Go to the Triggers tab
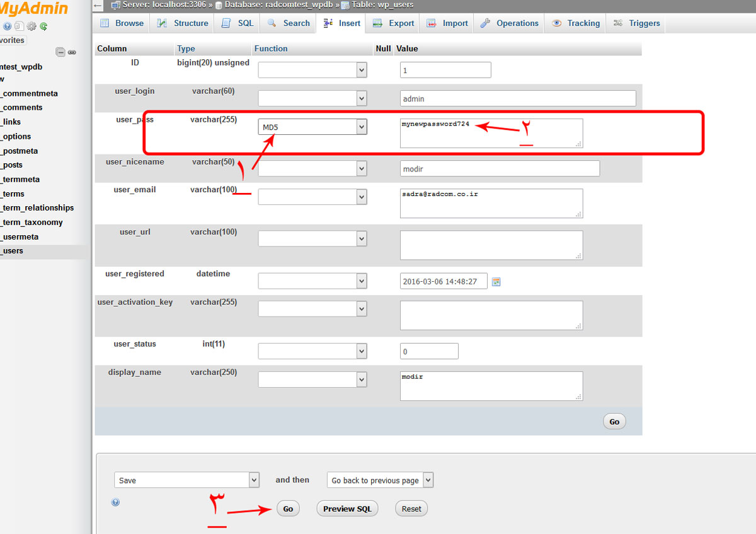 click(x=636, y=23)
